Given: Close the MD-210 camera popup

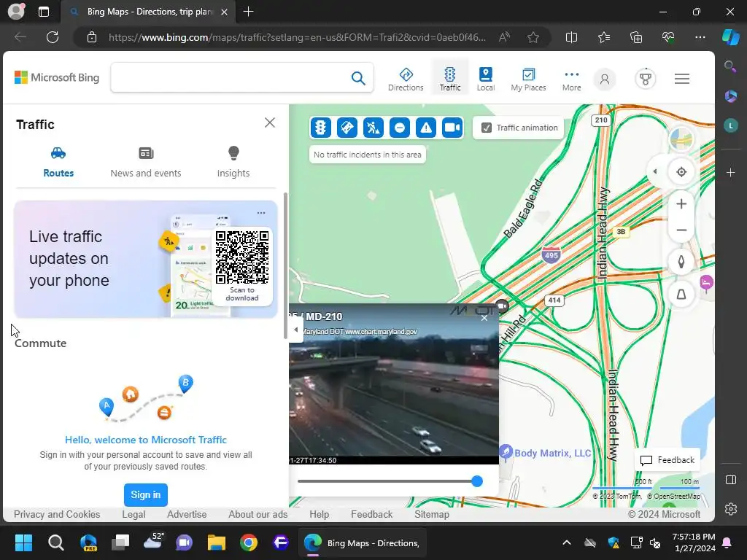Looking at the screenshot, I should click(x=484, y=318).
